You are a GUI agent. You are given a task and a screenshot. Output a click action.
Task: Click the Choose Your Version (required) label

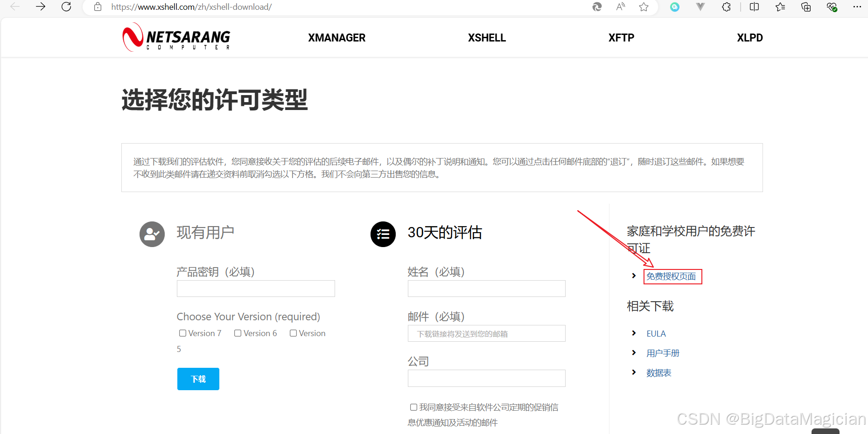[x=248, y=317]
